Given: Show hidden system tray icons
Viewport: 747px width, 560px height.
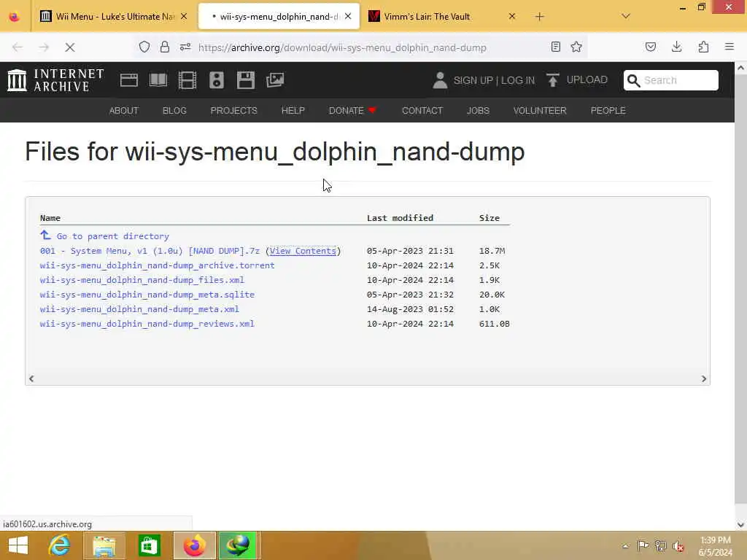Looking at the screenshot, I should click(625, 546).
